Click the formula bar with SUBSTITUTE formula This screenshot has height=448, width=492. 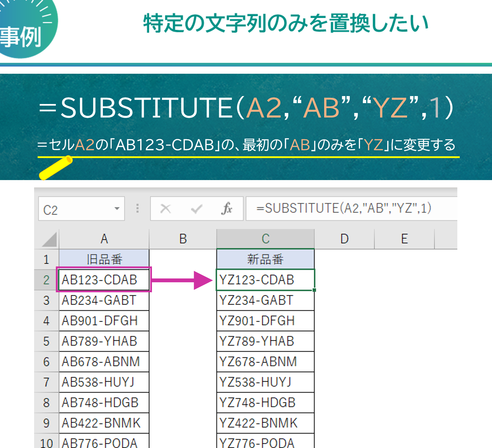click(x=351, y=209)
